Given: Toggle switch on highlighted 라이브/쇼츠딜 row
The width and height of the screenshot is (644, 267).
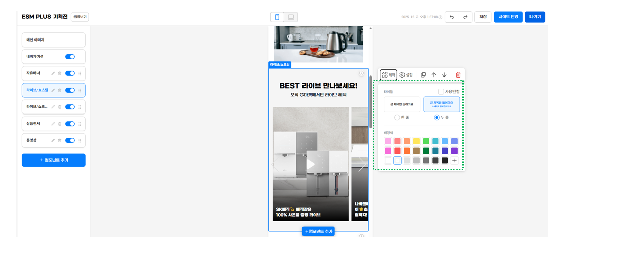Looking at the screenshot, I should coord(70,90).
